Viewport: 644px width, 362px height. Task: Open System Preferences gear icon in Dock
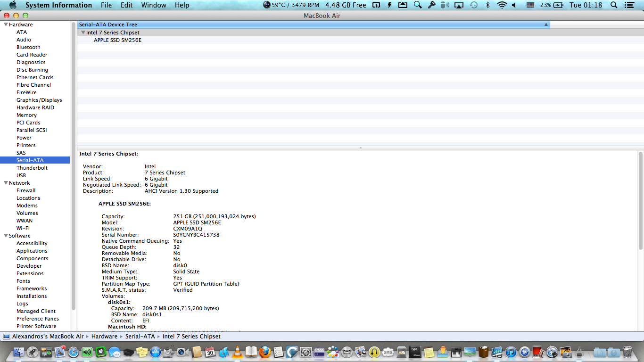[306, 352]
